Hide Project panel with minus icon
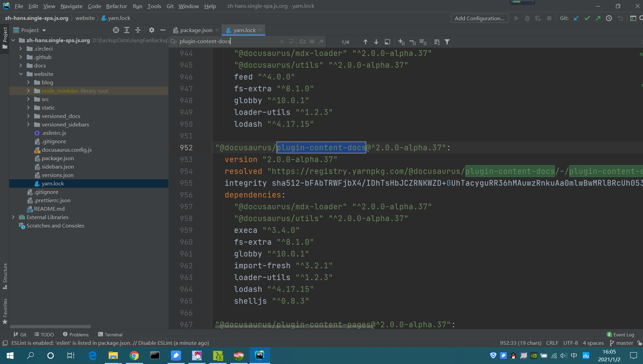Screen dimensions: 643x364 [x=163, y=30]
